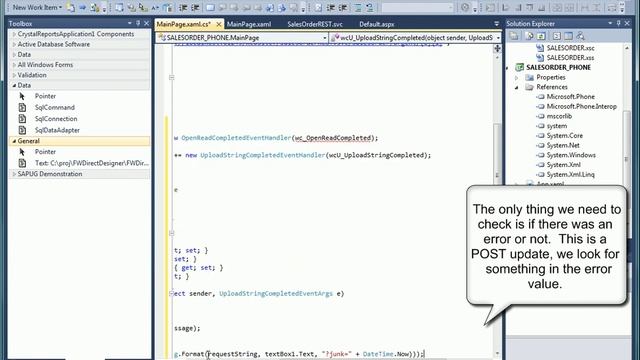Click View Designer icon in Solution Explorer
The height and width of the screenshot is (360, 640).
pos(568,36)
